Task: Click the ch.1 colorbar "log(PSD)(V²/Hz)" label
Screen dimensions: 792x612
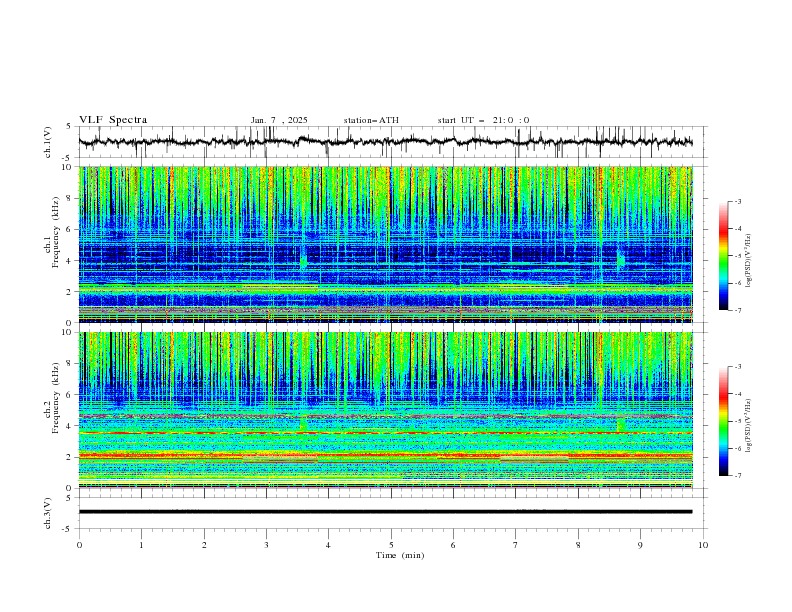Action: tap(748, 261)
